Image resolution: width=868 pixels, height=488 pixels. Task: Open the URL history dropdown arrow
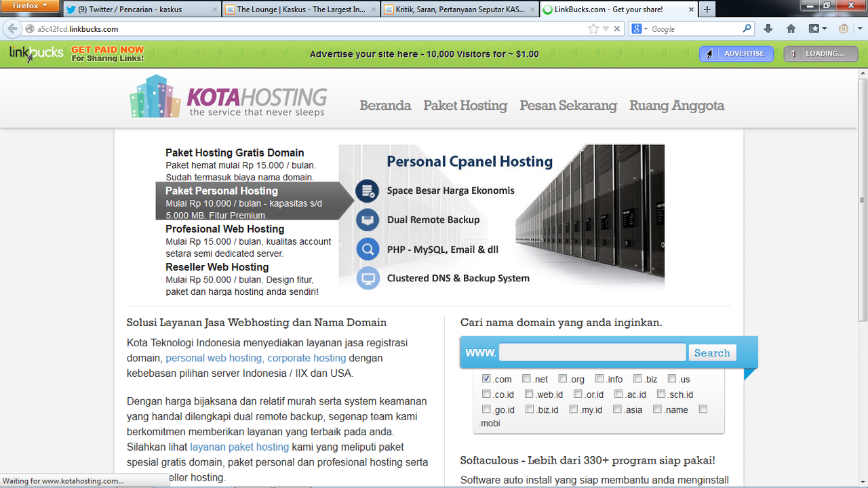click(x=606, y=29)
